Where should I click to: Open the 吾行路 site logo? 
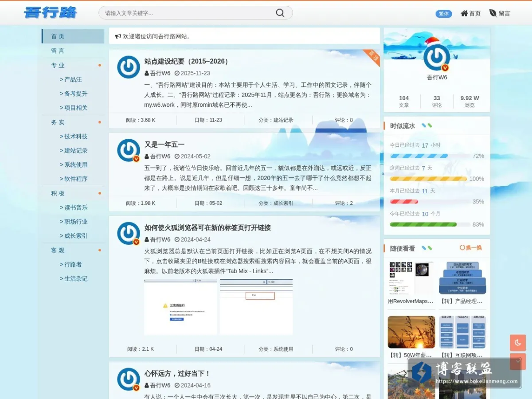51,12
